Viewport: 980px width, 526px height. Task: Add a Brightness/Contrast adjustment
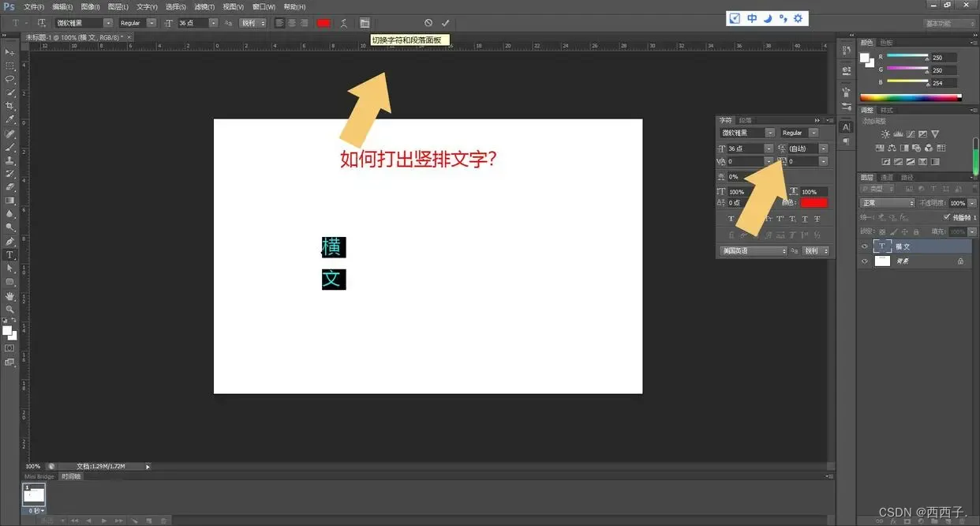(885, 134)
